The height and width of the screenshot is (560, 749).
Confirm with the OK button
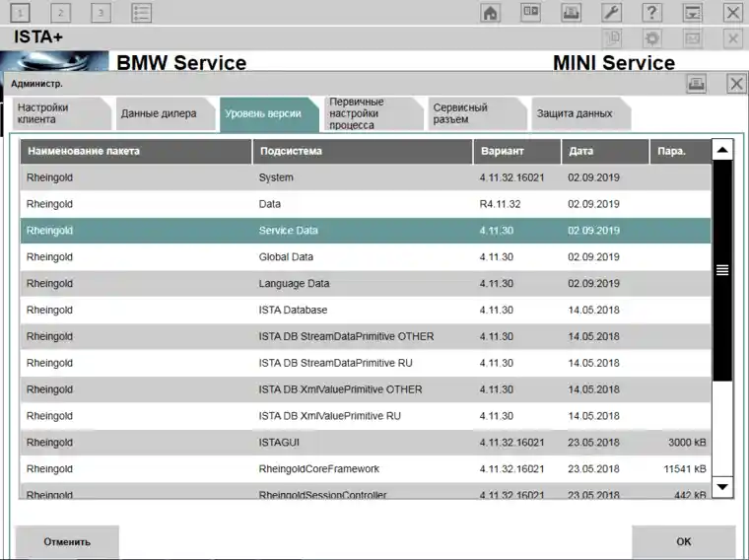[x=684, y=542]
